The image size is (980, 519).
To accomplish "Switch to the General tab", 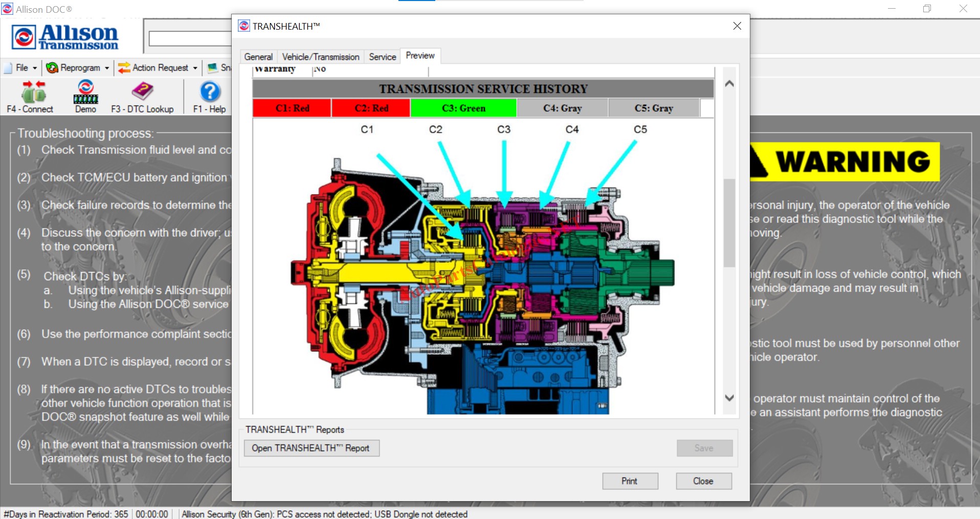I will [x=258, y=57].
